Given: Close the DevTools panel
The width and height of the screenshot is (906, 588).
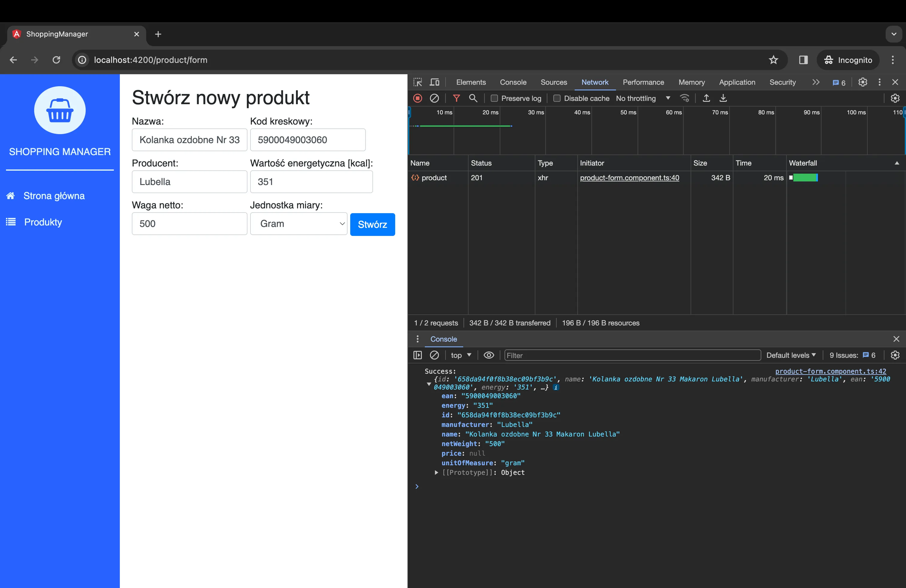Looking at the screenshot, I should click(895, 82).
